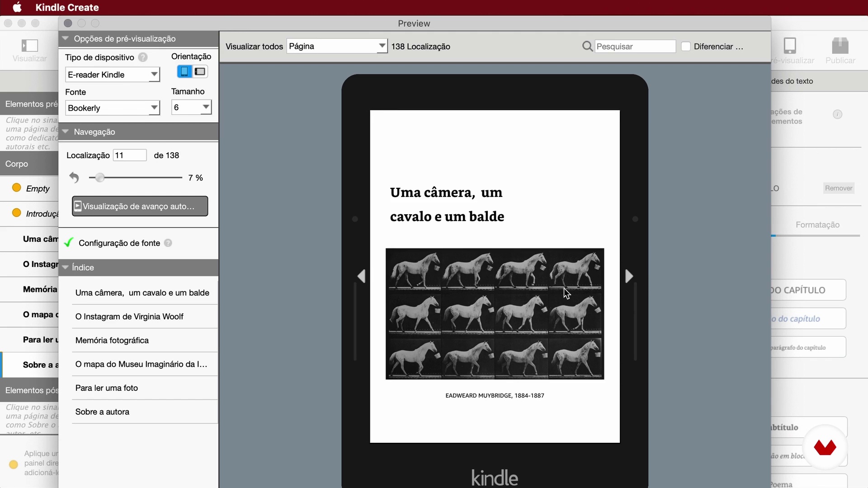This screenshot has width=868, height=488.
Task: Click the location slider knob
Action: pos(100,178)
